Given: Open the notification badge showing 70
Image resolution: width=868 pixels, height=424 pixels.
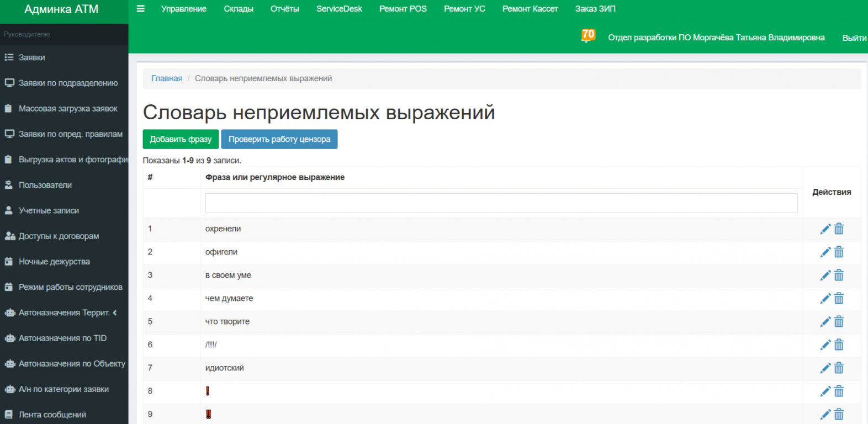Looking at the screenshot, I should tap(588, 35).
